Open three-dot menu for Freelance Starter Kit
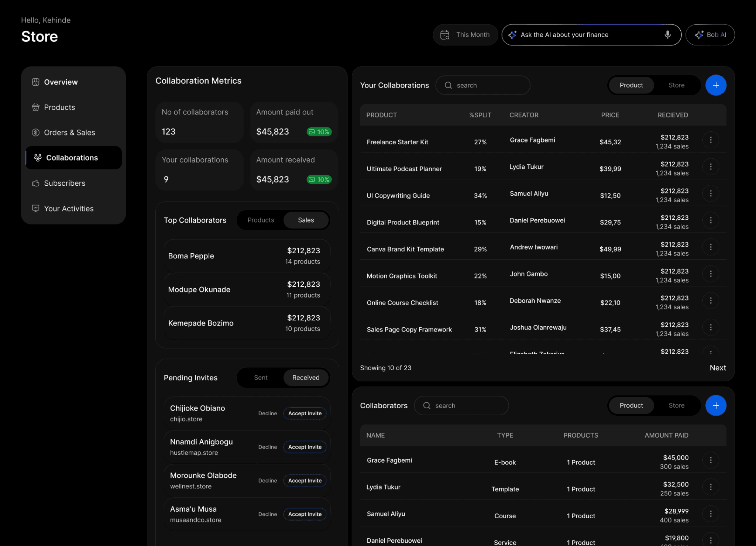Image resolution: width=756 pixels, height=546 pixels. click(x=711, y=140)
